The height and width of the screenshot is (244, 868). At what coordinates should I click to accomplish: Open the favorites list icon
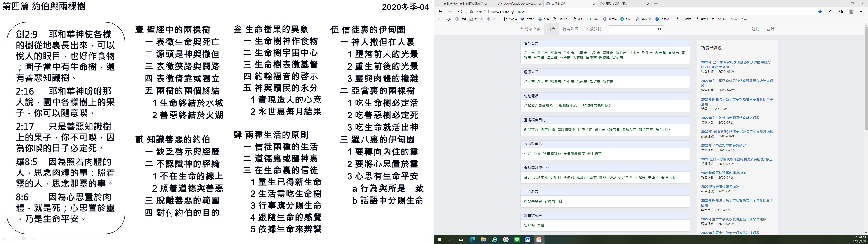[831, 12]
